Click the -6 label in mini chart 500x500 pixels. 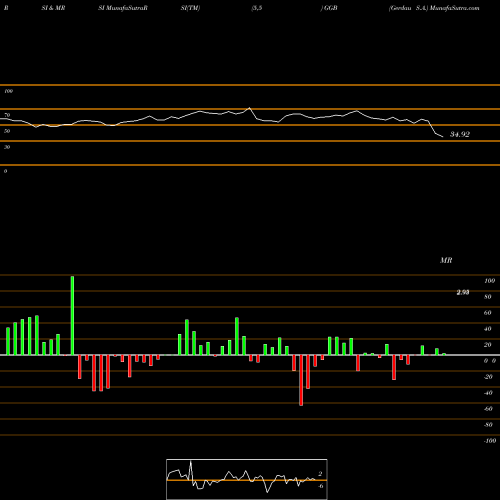pyautogui.click(x=321, y=486)
